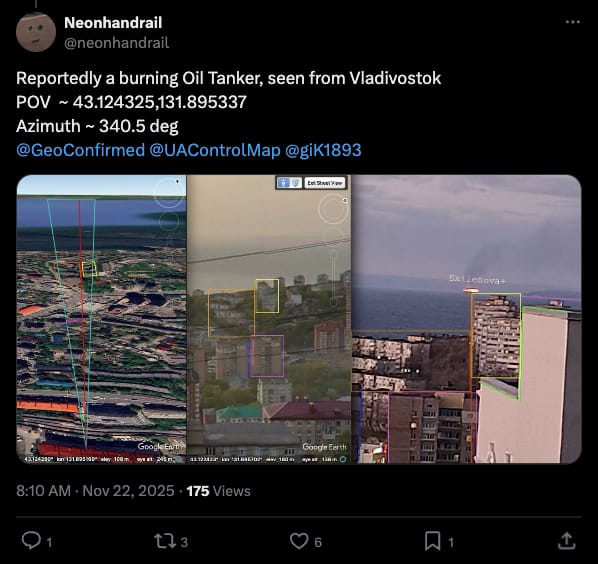Open the share upload icon

click(x=567, y=541)
